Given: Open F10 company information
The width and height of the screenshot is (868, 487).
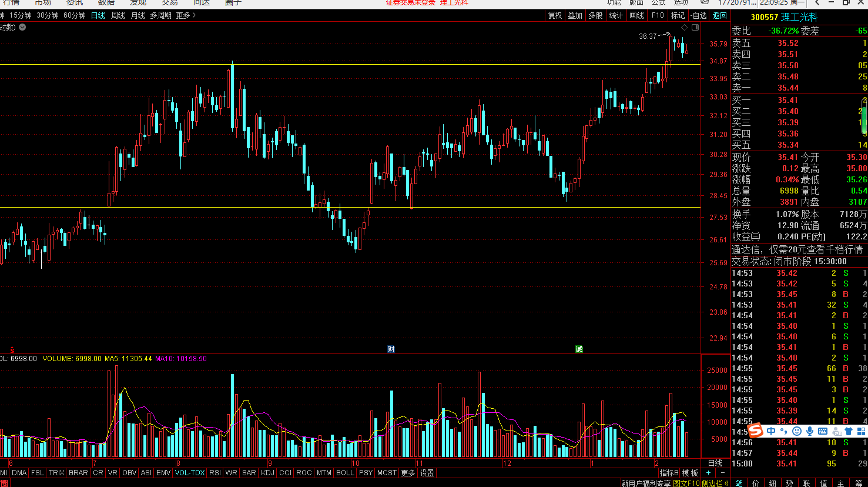Looking at the screenshot, I should 658,15.
